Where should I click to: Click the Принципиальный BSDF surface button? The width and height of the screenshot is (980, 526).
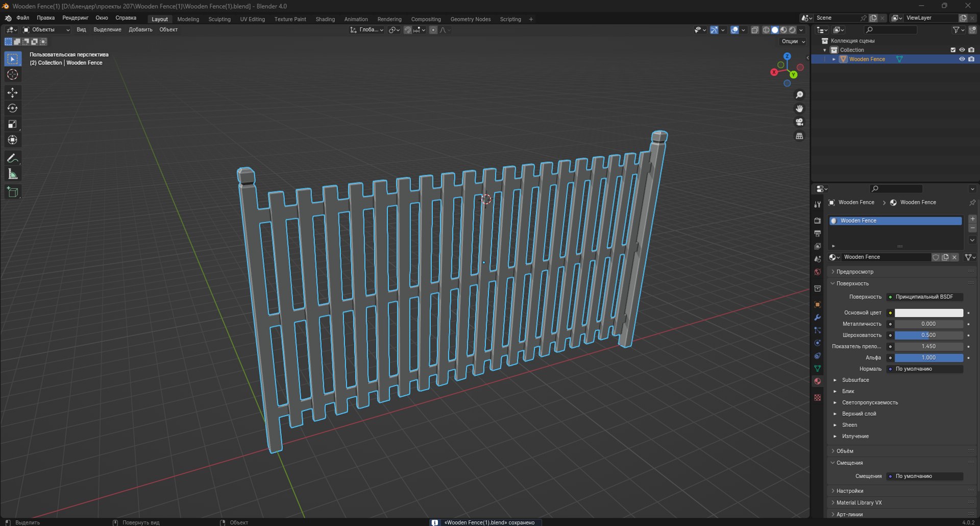point(924,297)
